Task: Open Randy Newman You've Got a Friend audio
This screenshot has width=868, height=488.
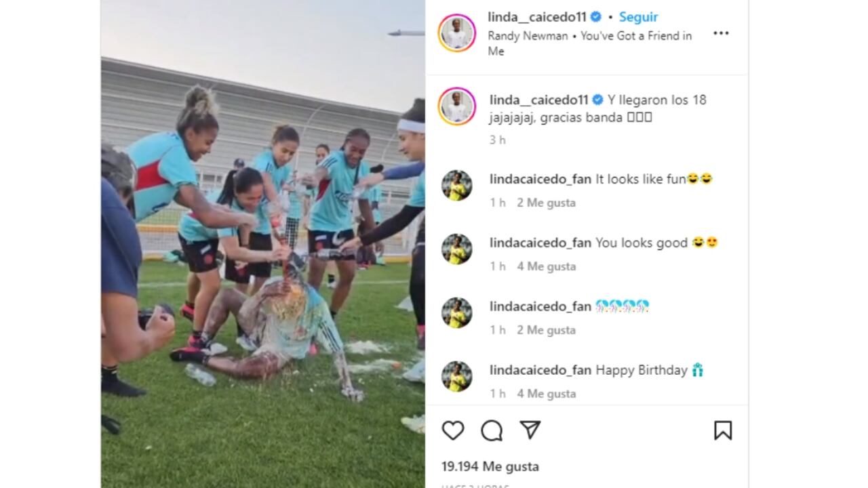Action: [x=589, y=43]
